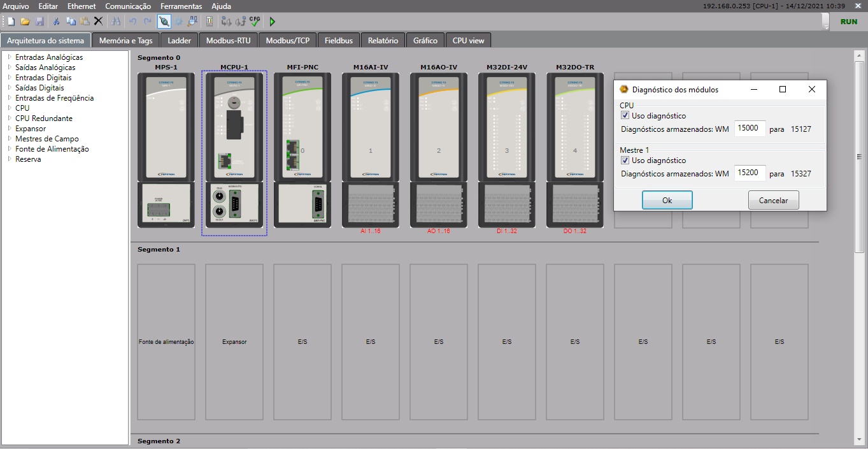
Task: Click the black X delete icon
Action: click(99, 22)
